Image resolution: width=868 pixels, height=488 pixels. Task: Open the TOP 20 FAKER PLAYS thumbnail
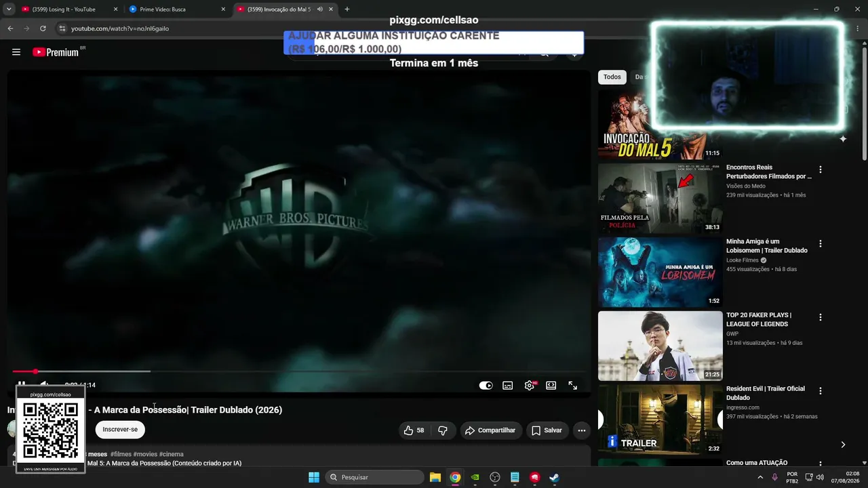[660, 346]
